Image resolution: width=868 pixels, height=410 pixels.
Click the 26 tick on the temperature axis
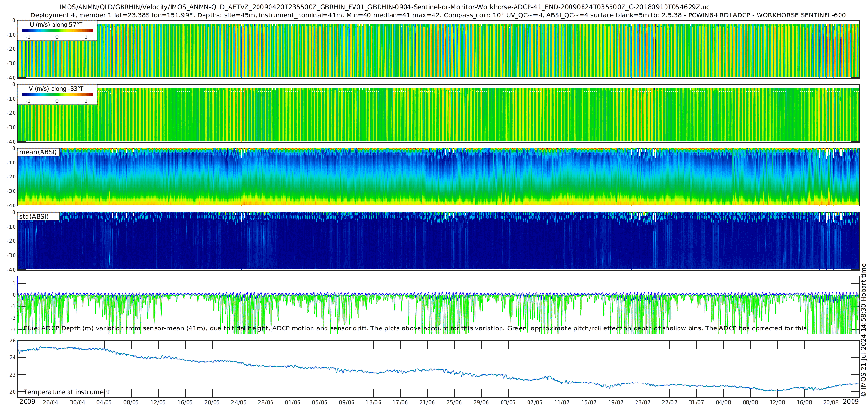(13, 341)
